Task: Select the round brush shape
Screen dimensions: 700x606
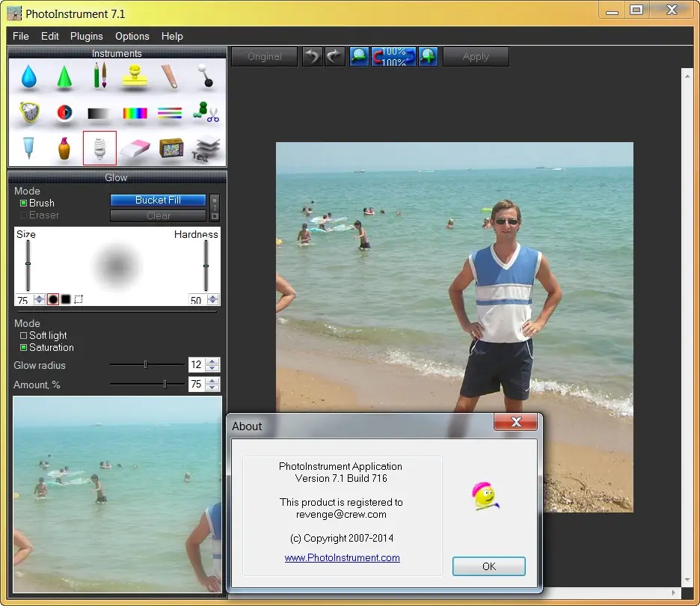Action: 53,299
